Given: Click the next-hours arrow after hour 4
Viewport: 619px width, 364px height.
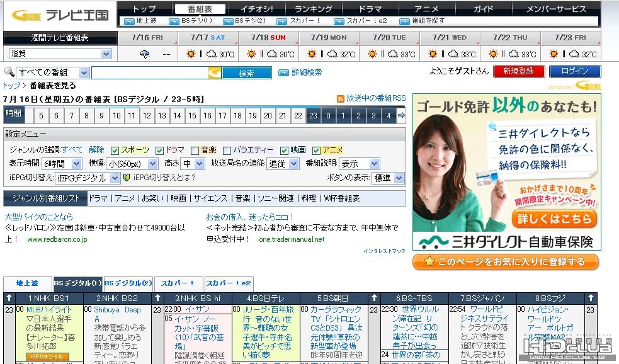Looking at the screenshot, I should [401, 115].
